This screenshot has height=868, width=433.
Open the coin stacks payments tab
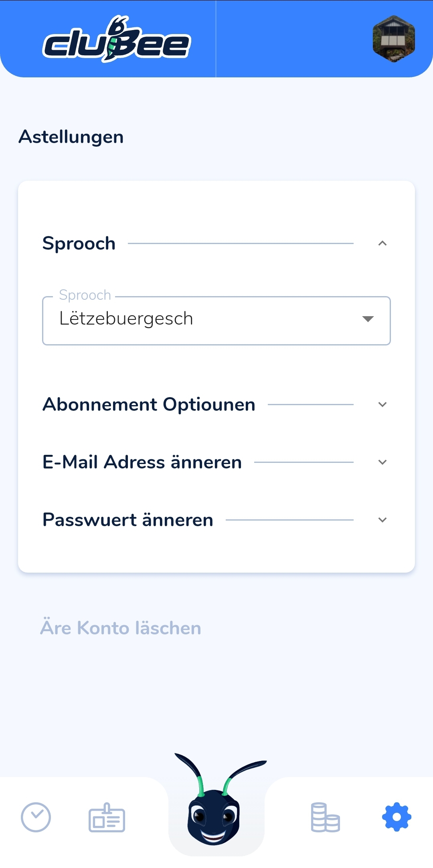[325, 818]
